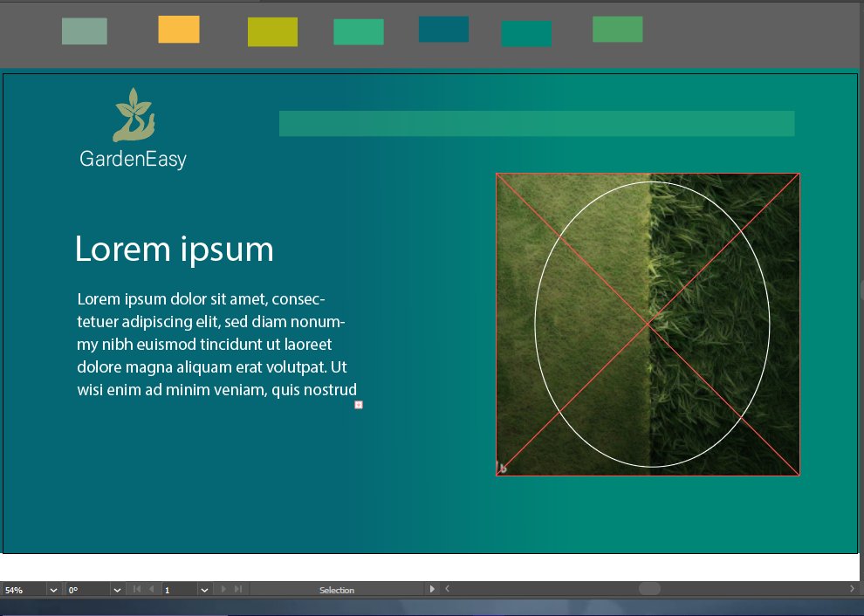Open the zoom level dropdown
Image resolution: width=864 pixels, height=616 pixels.
click(53, 590)
